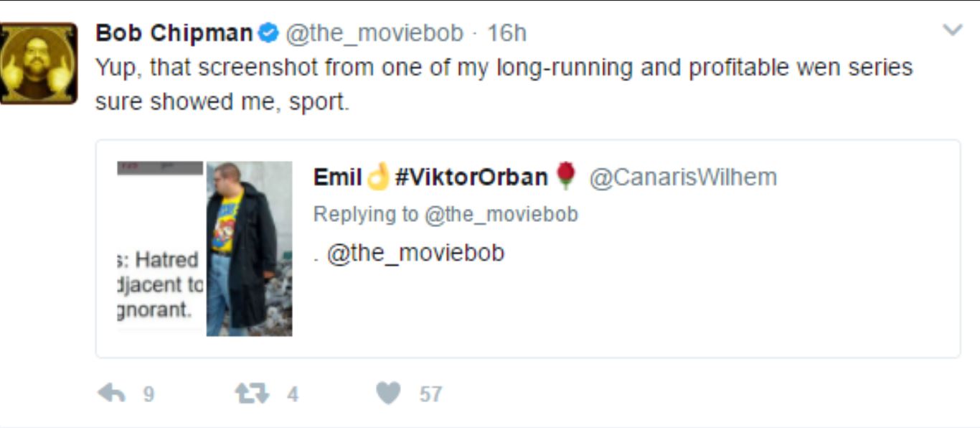This screenshot has height=428, width=980.
Task: Click Bob Chipman's verified badge
Action: (268, 32)
